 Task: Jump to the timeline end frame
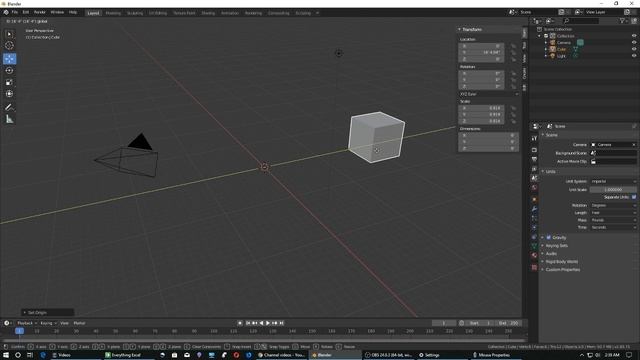tap(282, 323)
